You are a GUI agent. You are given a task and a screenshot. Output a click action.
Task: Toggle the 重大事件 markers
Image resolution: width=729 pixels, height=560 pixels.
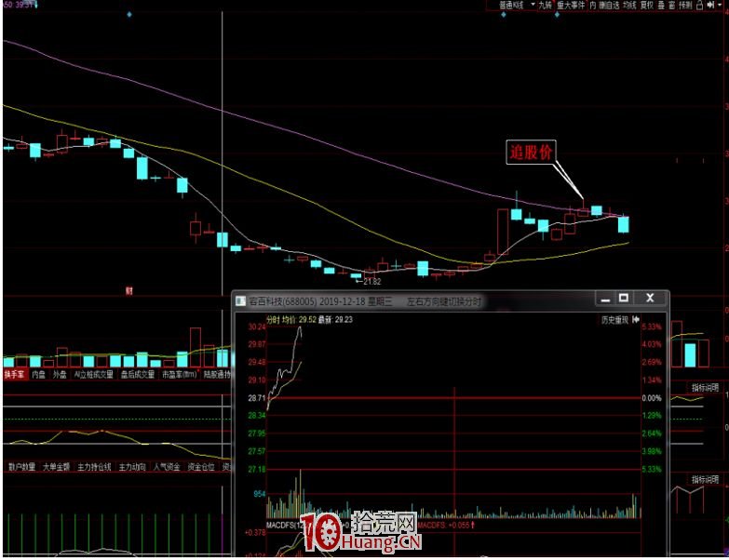coord(571,5)
